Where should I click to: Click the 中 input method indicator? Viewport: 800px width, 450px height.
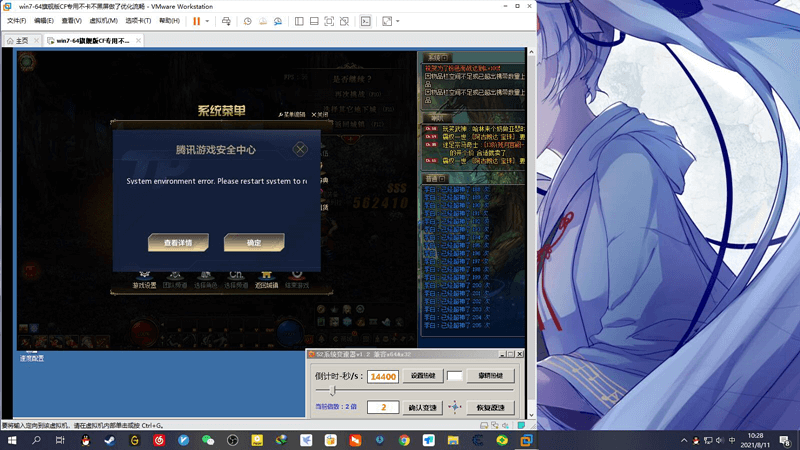732,440
